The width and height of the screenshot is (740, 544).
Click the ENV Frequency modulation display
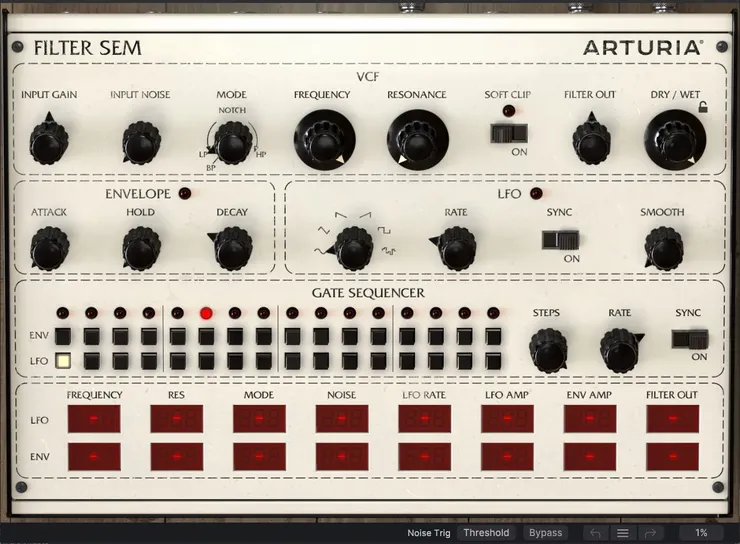[94, 456]
